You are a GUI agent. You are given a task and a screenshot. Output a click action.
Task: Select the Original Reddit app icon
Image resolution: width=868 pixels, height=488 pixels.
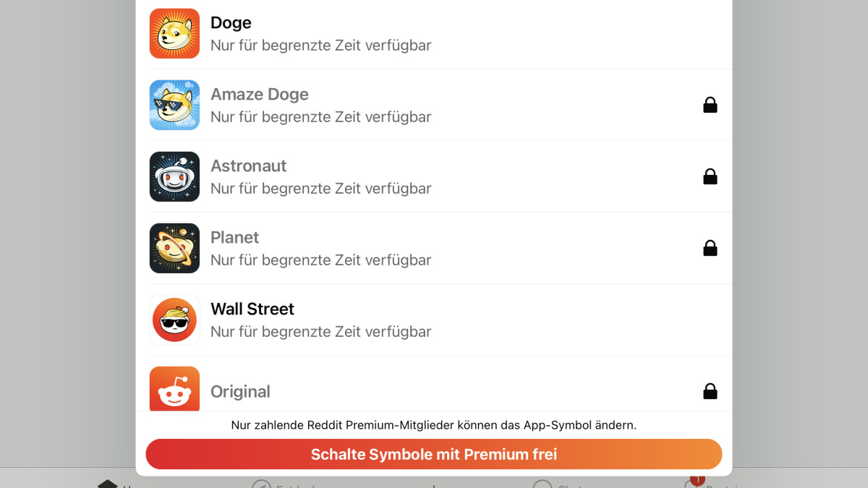coord(174,389)
